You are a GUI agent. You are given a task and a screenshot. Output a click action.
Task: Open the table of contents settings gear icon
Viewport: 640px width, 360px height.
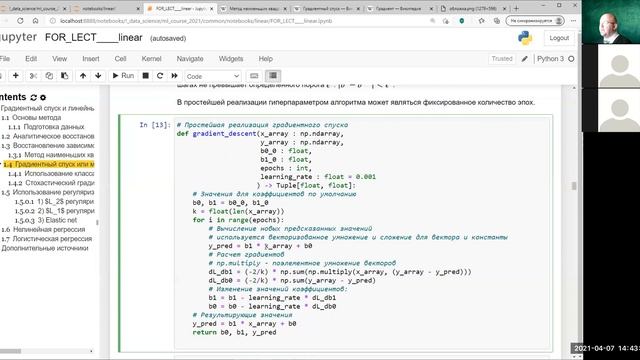[43, 98]
